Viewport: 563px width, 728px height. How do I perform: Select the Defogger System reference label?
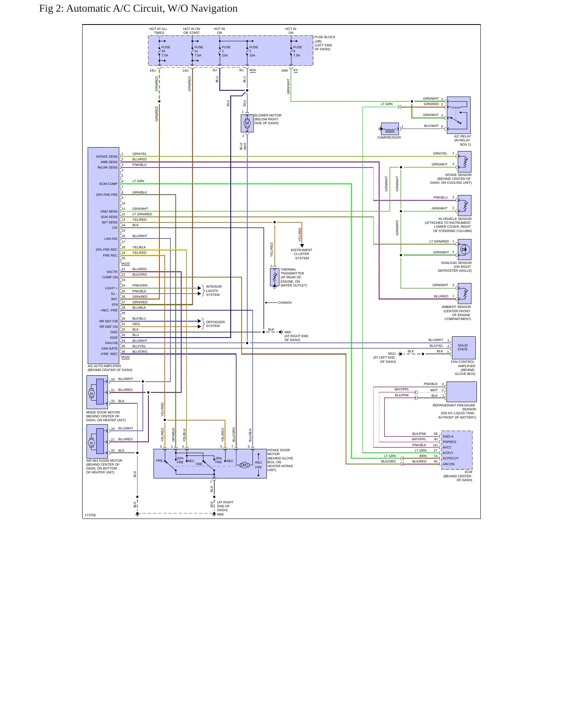pyautogui.click(x=215, y=324)
